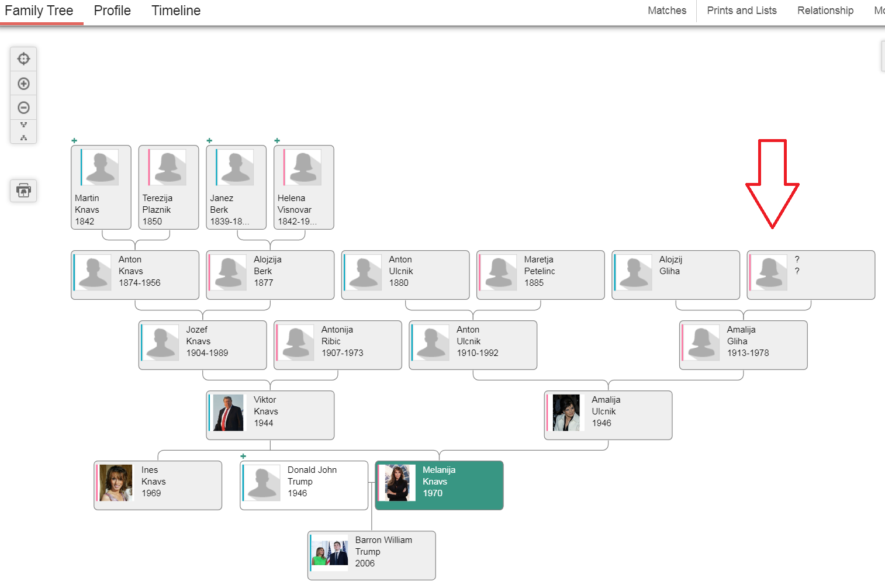885x588 pixels.
Task: Select Antonija Ribic 1907-1973 card
Action: pyautogui.click(x=338, y=345)
